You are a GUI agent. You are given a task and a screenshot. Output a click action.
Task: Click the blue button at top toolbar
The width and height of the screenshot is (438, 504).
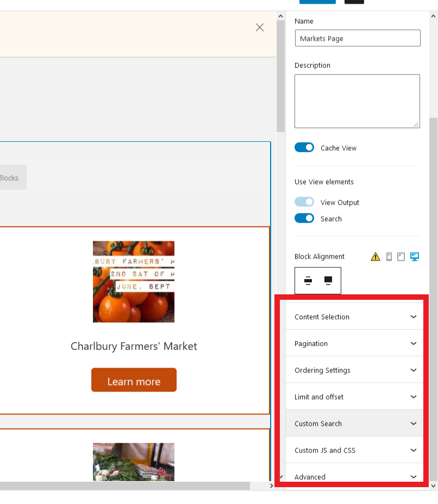click(x=317, y=2)
